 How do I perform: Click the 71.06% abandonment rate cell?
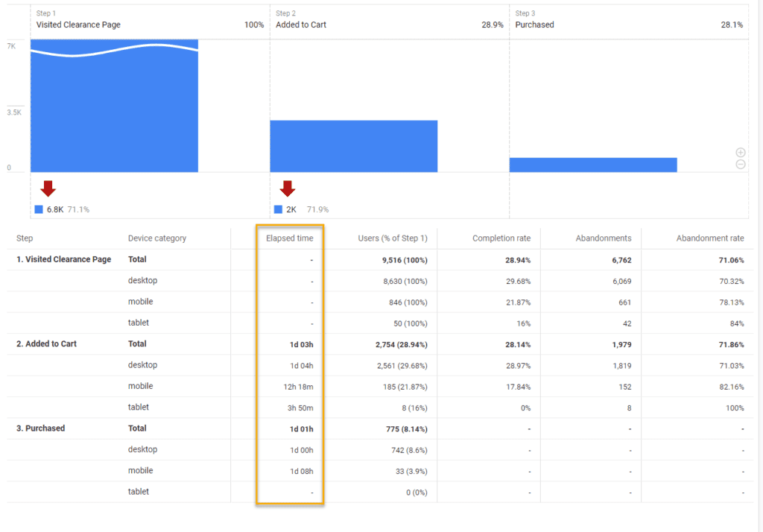732,260
